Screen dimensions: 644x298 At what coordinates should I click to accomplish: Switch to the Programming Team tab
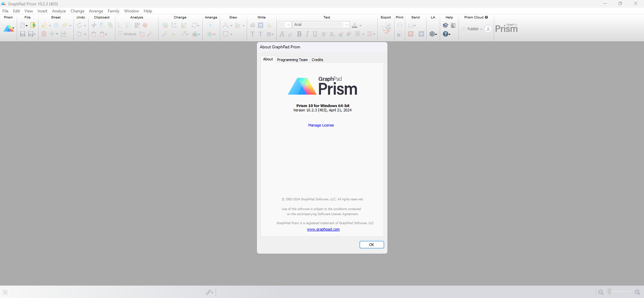click(x=292, y=60)
